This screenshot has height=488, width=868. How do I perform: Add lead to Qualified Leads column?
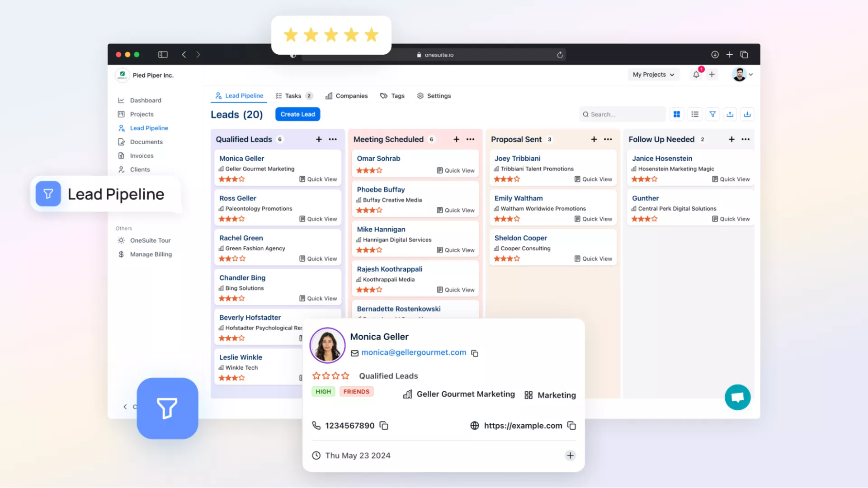[319, 139]
